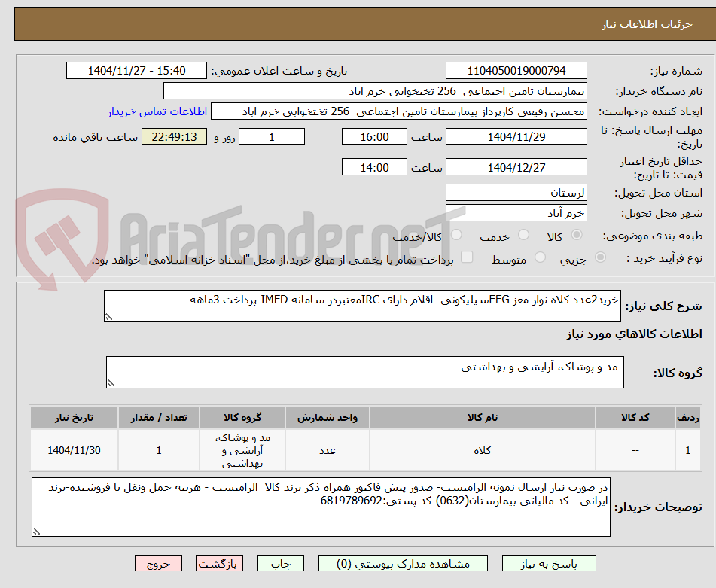Viewport: 716px width, 588px height.
Task: Click the بازگشت back button
Action: tap(219, 563)
